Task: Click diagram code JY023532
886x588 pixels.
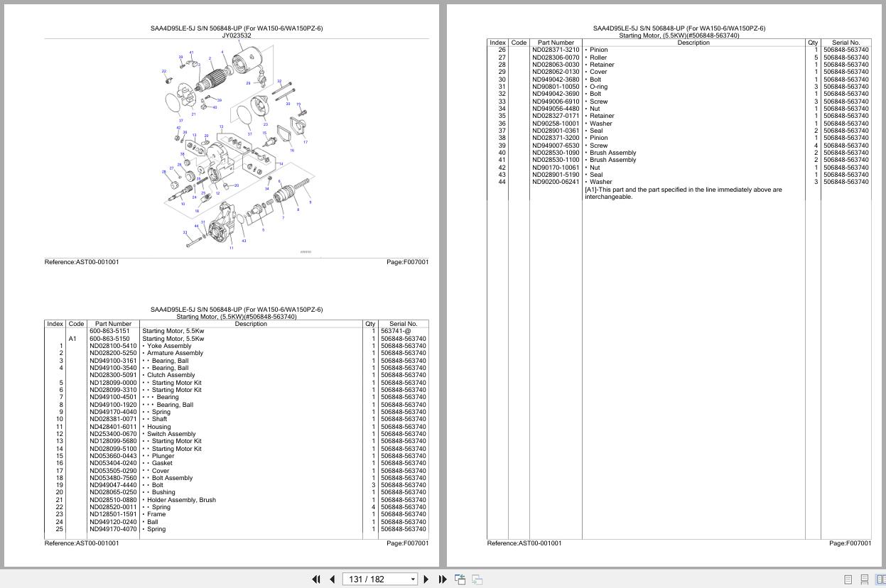Action: [x=237, y=35]
